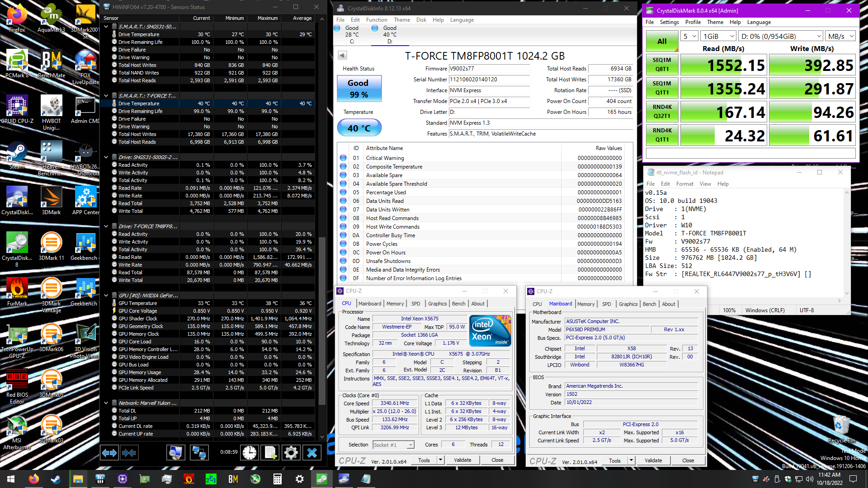Select 'PCIe Link Speed' sensor row
This screenshot has height=488, width=868.
[x=212, y=388]
